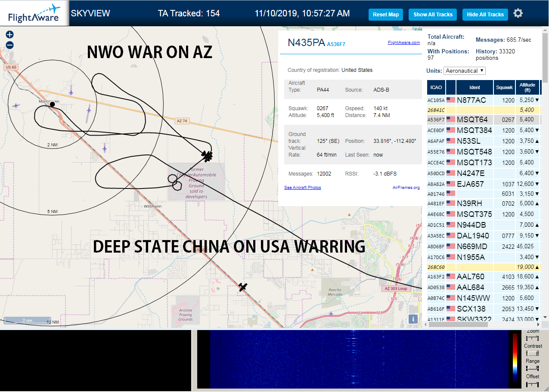Image resolution: width=549 pixels, height=392 pixels.
Task: Click the FlightAware logo
Action: (34, 13)
